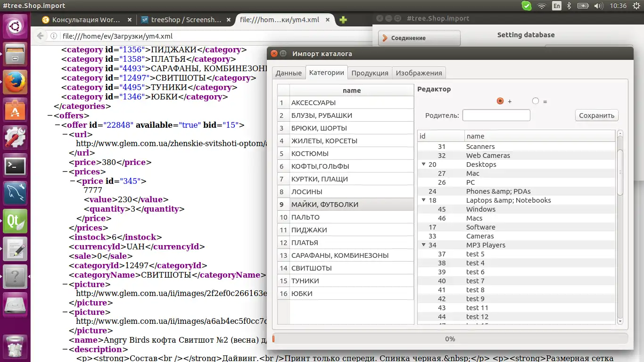The width and height of the screenshot is (644, 362).
Task: Open the Files manager from launcher
Action: [15, 55]
